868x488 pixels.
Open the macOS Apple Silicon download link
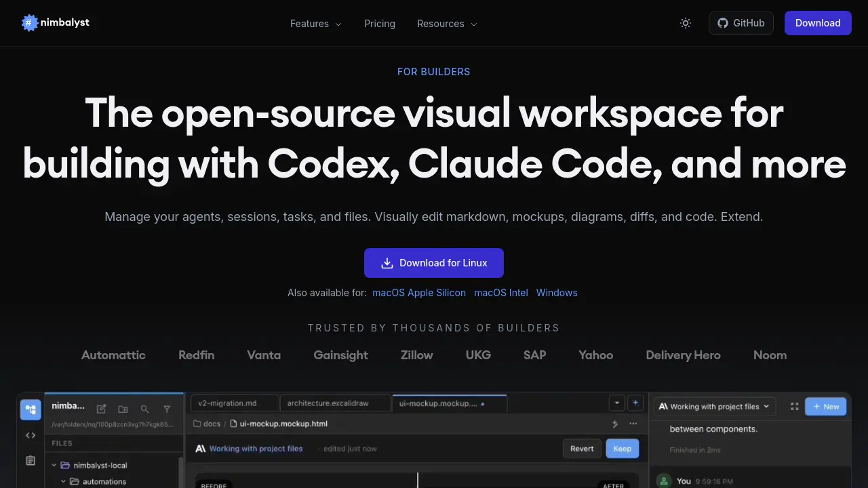[419, 293]
